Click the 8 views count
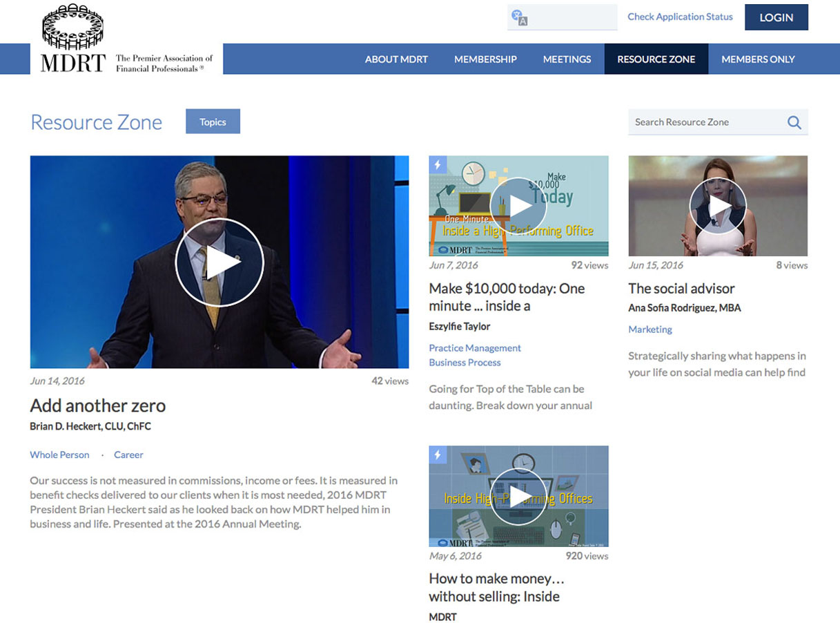Viewport: 840px width, 623px height. point(792,265)
